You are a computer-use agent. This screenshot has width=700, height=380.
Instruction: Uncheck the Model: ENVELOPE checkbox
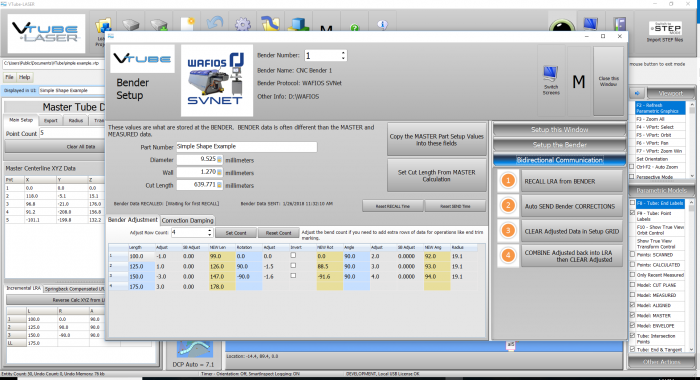tap(632, 326)
